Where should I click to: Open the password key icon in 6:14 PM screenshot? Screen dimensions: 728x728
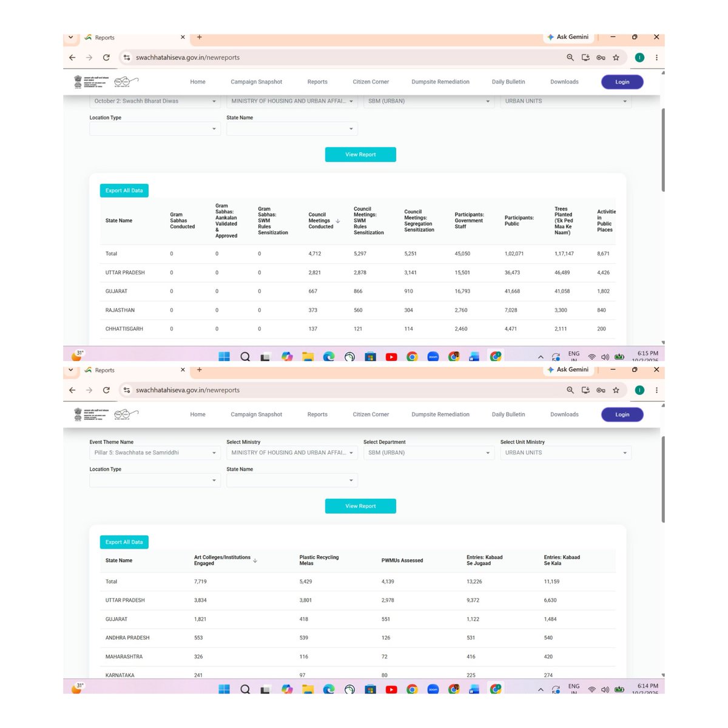(601, 390)
